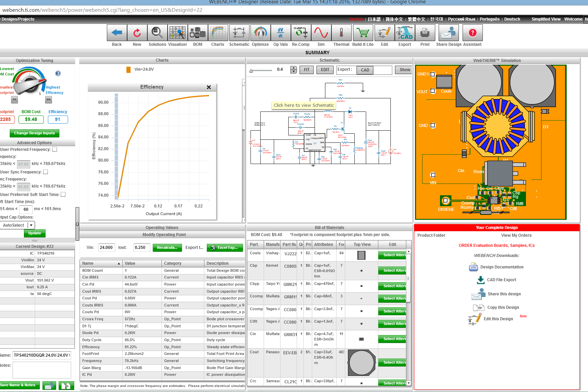588x392 pixels.
Task: Click the Recalculate button
Action: pos(167,248)
